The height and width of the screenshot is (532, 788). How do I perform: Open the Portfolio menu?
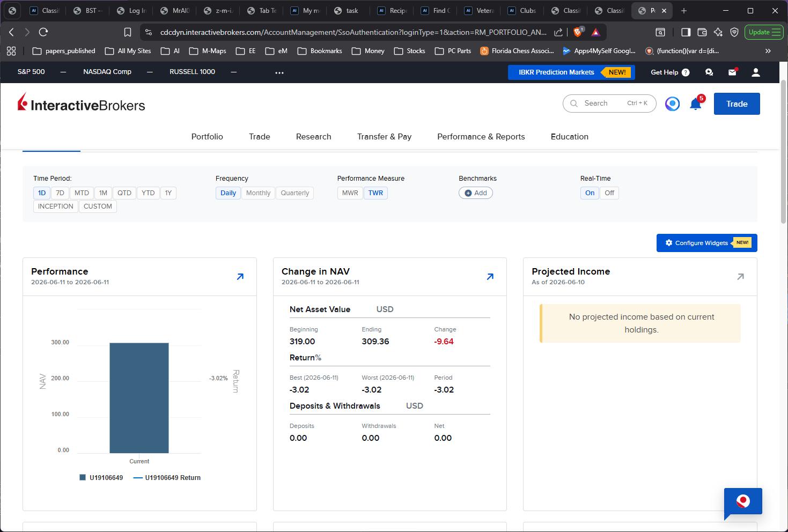[x=207, y=137]
